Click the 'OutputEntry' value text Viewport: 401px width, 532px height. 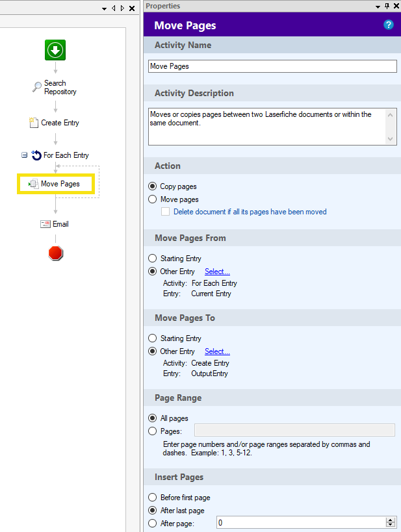point(209,374)
